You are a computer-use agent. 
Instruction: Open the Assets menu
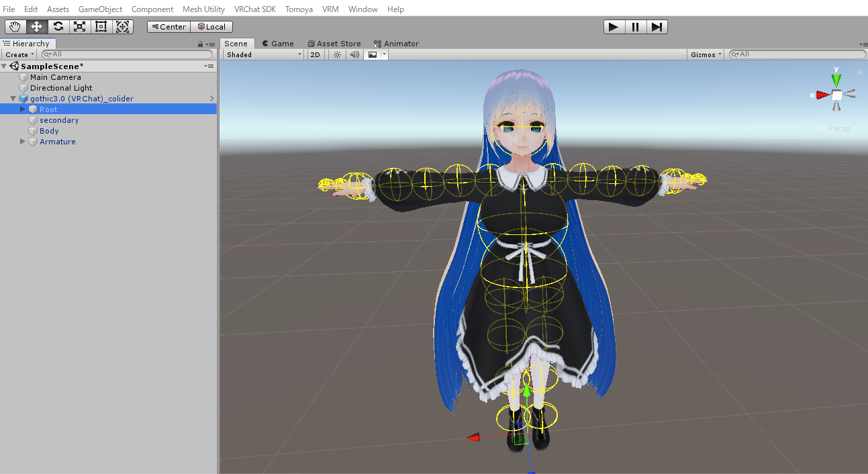(58, 9)
